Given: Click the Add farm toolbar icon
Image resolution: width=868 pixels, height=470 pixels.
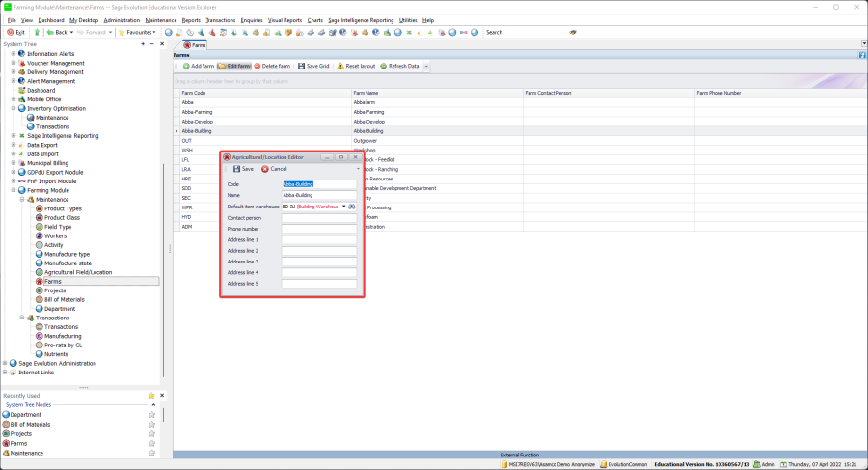Looking at the screenshot, I should tap(186, 66).
